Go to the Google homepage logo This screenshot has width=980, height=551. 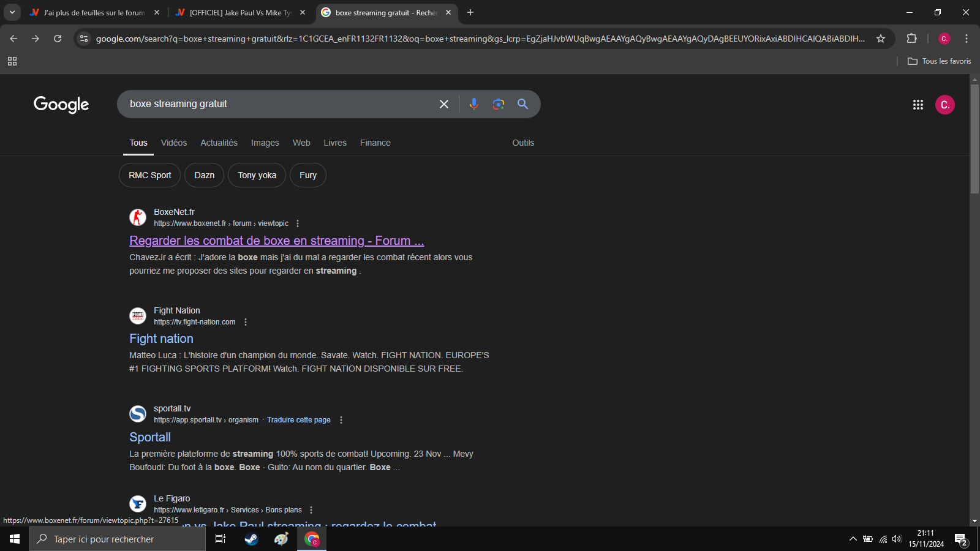tap(61, 105)
